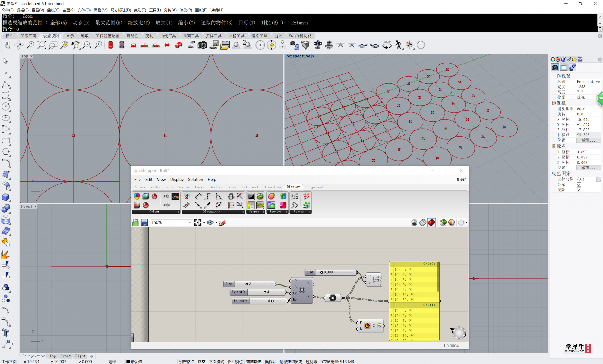Viewport: 603px width, 364px height.
Task: Click the camera view properties icon in panel
Action: pyautogui.click(x=555, y=67)
